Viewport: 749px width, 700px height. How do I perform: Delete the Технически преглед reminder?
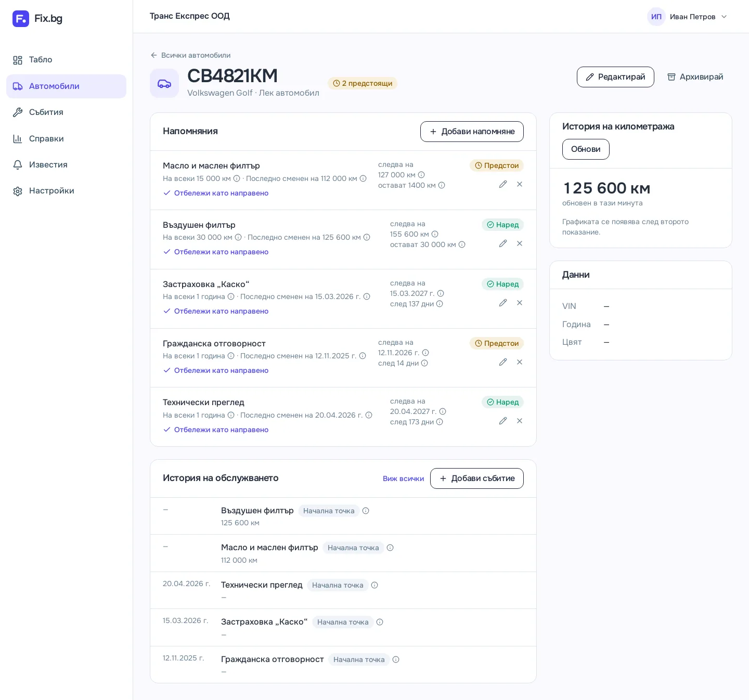pyautogui.click(x=520, y=421)
